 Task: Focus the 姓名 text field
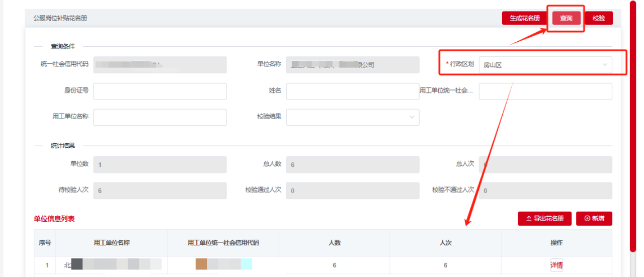[x=352, y=91]
